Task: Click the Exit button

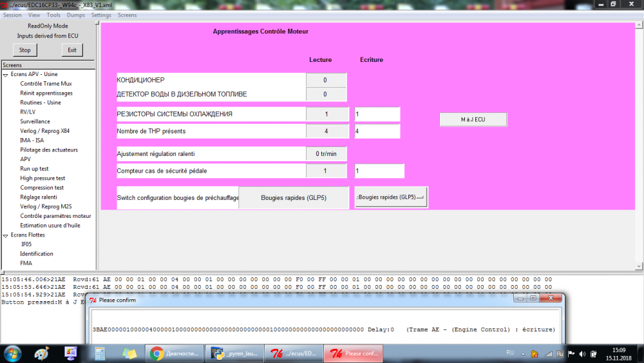Action: (72, 50)
